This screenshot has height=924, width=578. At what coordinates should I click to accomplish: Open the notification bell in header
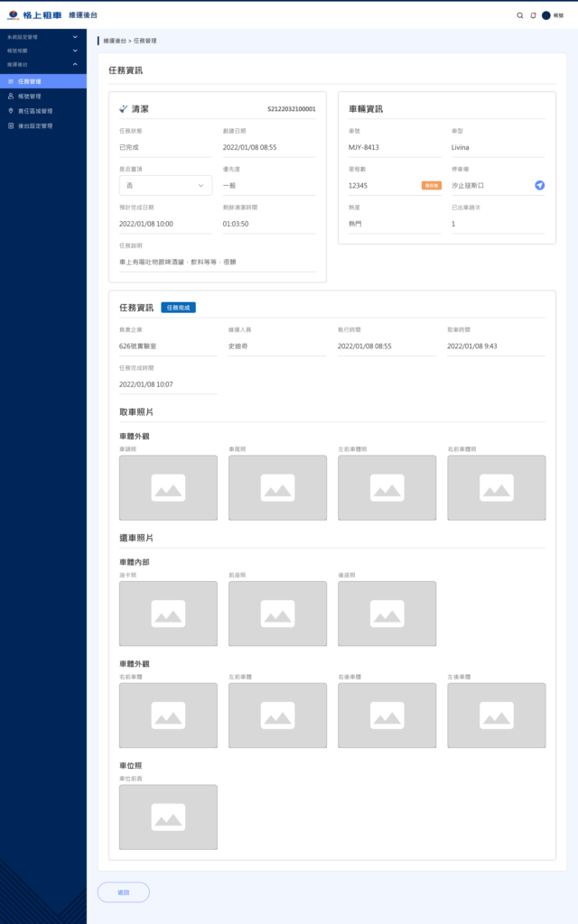533,15
